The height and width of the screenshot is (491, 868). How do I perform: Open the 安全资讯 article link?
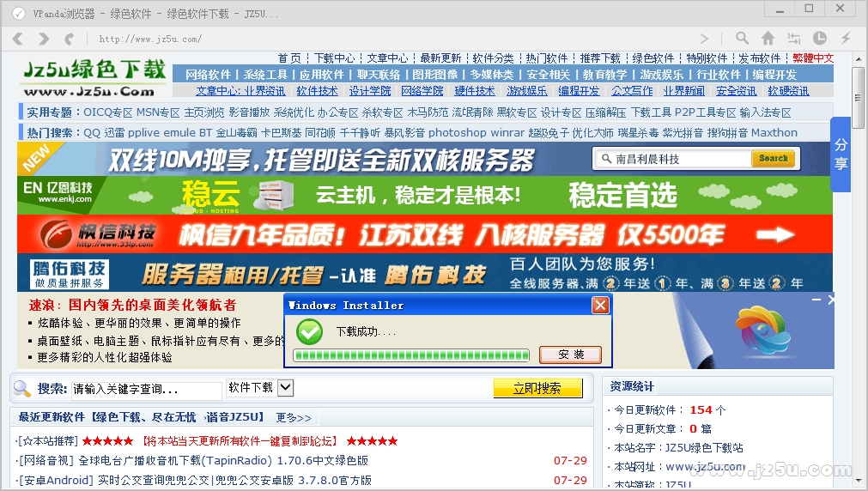point(737,91)
